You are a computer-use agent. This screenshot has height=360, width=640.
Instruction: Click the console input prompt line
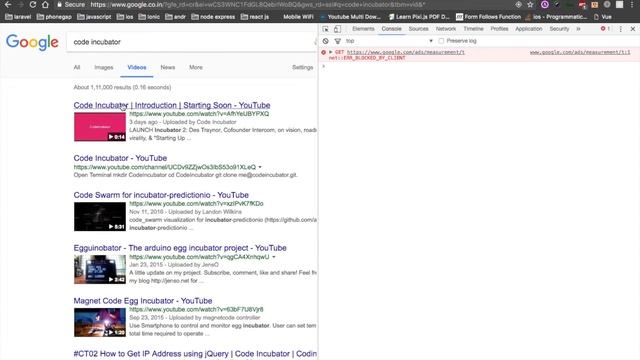(479, 66)
